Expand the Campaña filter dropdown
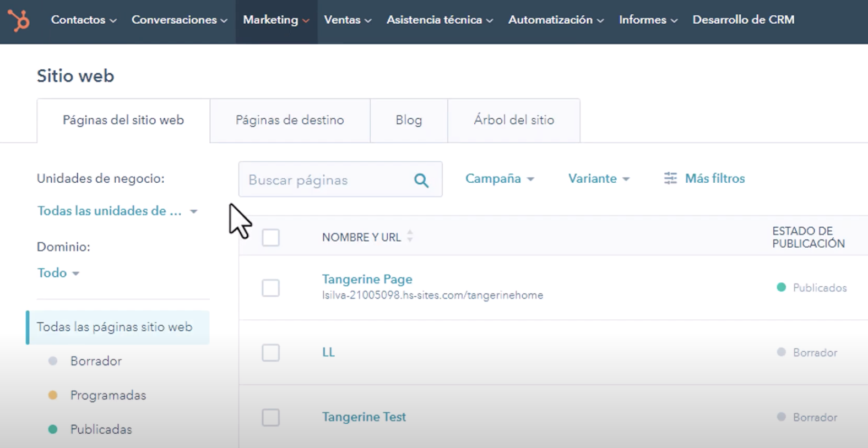868x448 pixels. pyautogui.click(x=499, y=179)
